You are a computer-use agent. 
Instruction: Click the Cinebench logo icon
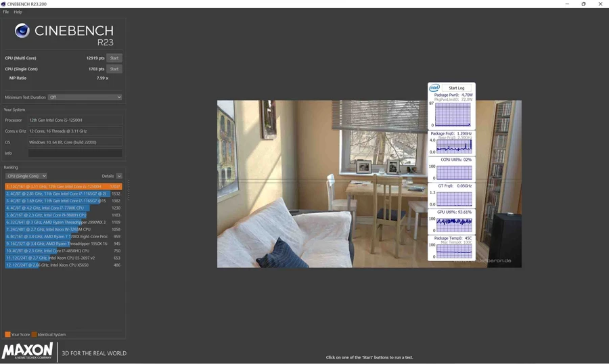coord(22,30)
